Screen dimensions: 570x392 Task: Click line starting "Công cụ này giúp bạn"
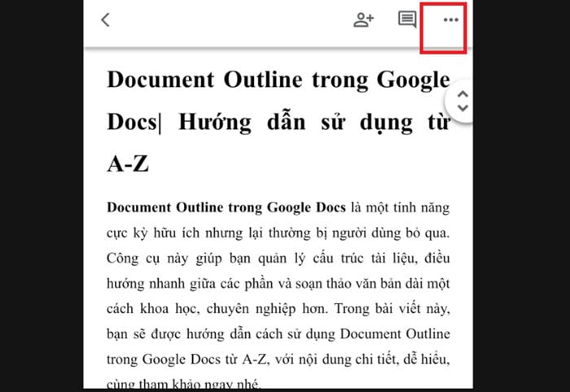coord(278,259)
